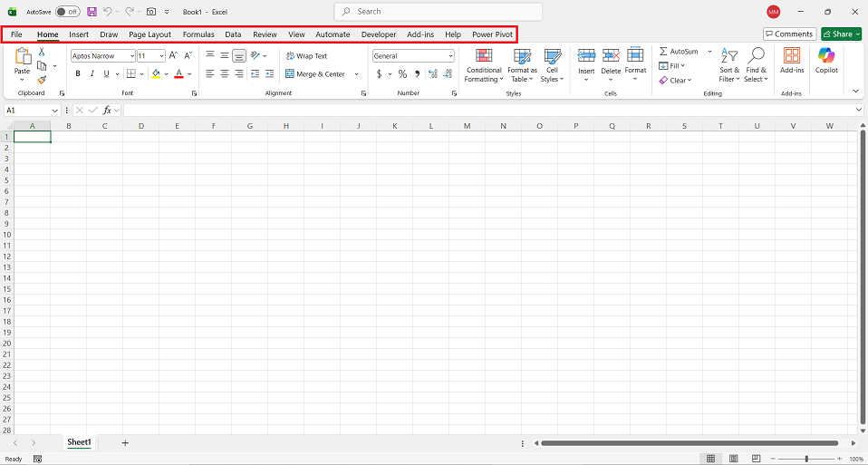The image size is (868, 465).
Task: Open the Clear dropdown in Editing group
Action: (675, 81)
